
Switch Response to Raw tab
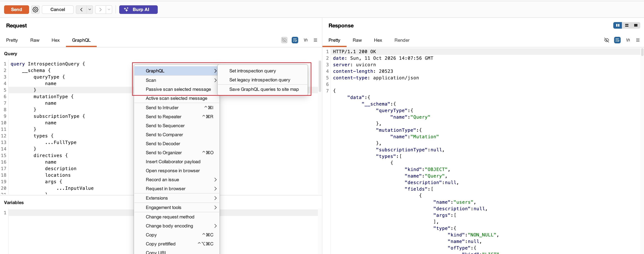[x=357, y=40]
